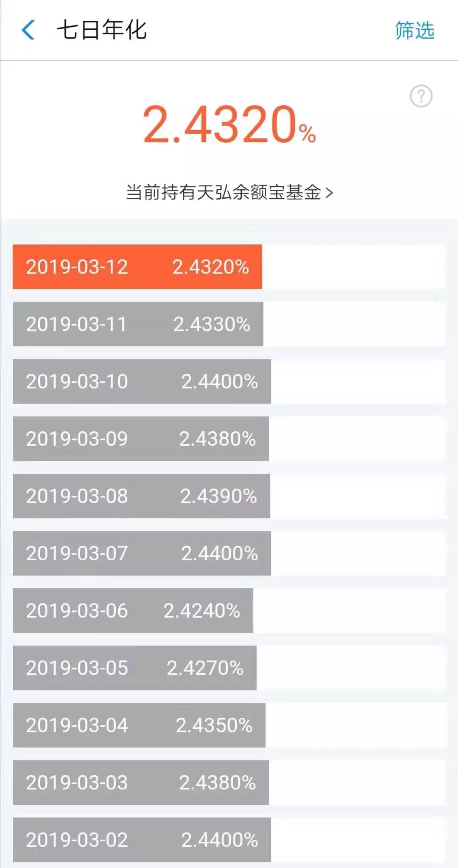Choose the 2019-03-09 2.4380% row
458x868 pixels.
pyautogui.click(x=141, y=439)
